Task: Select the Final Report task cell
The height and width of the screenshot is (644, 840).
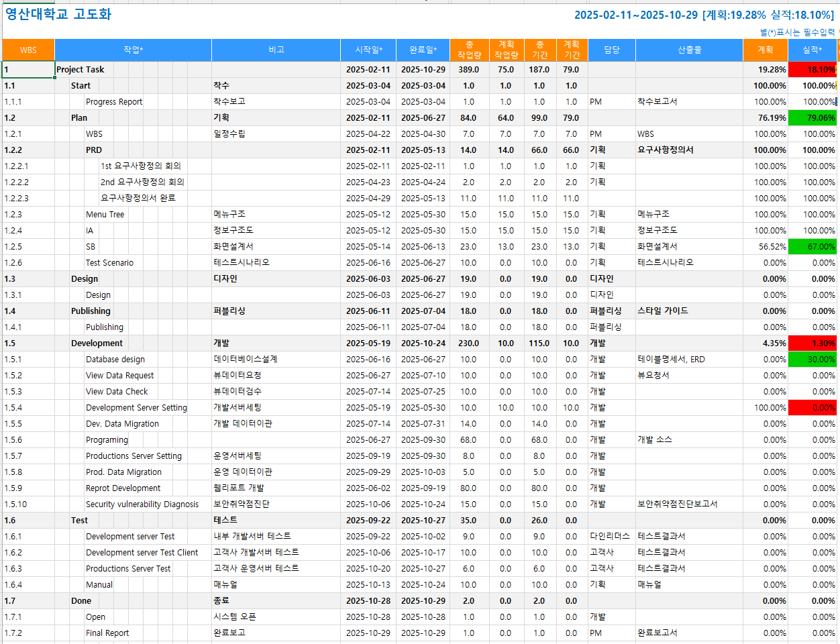Action: coord(107,633)
